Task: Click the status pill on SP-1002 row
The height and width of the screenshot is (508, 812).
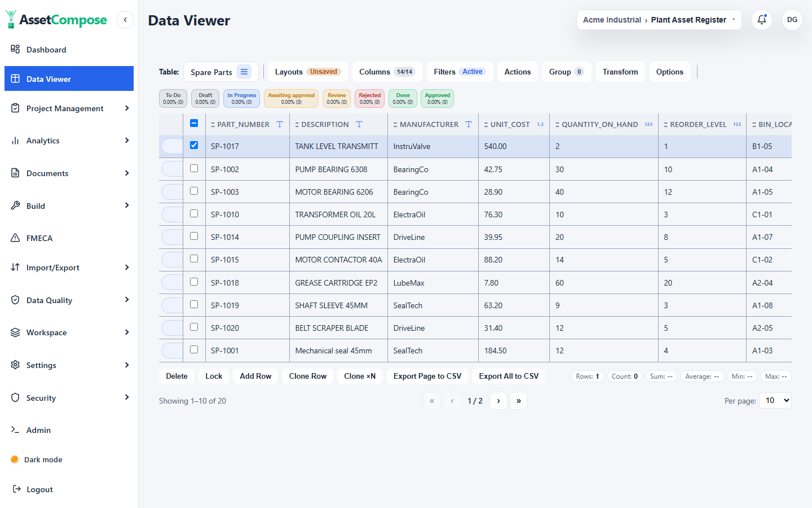Action: [x=172, y=169]
